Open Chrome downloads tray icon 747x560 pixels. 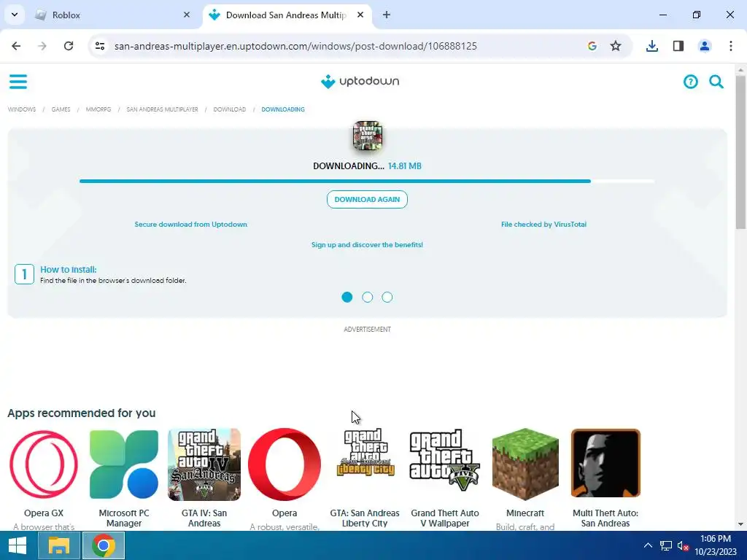tap(651, 46)
